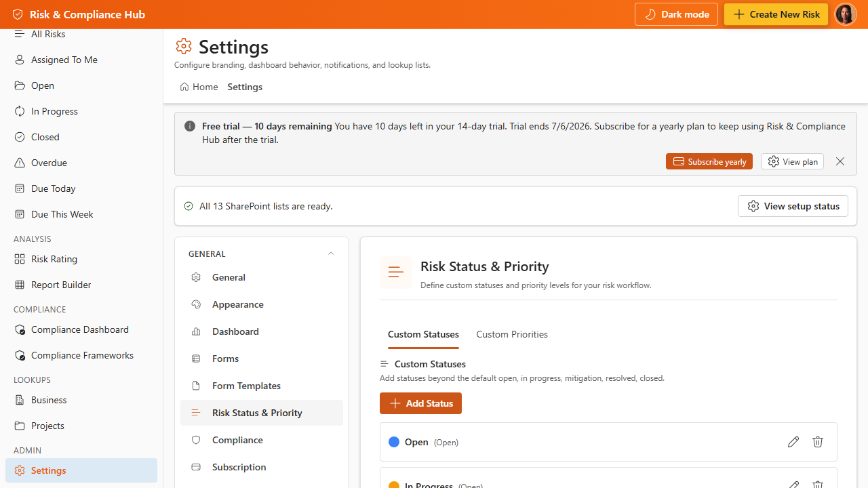
Task: Open the user profile avatar
Action: (846, 14)
